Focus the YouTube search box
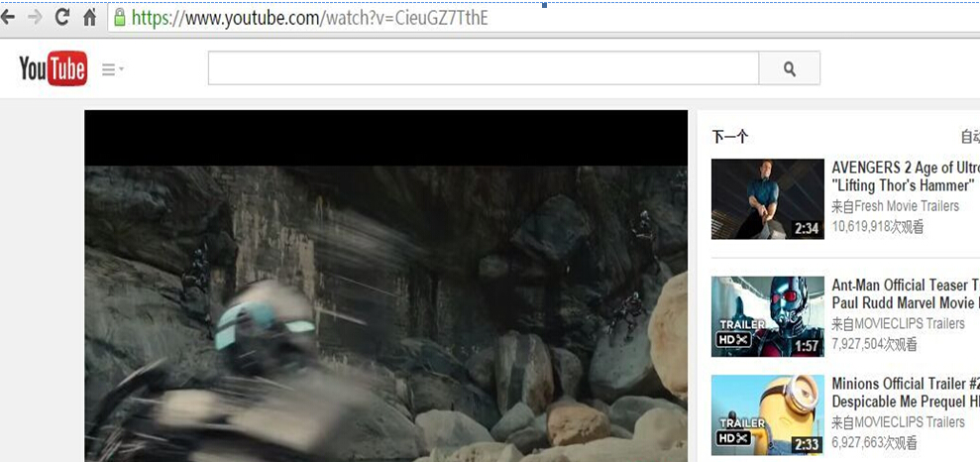The height and width of the screenshot is (462, 980). pyautogui.click(x=484, y=68)
